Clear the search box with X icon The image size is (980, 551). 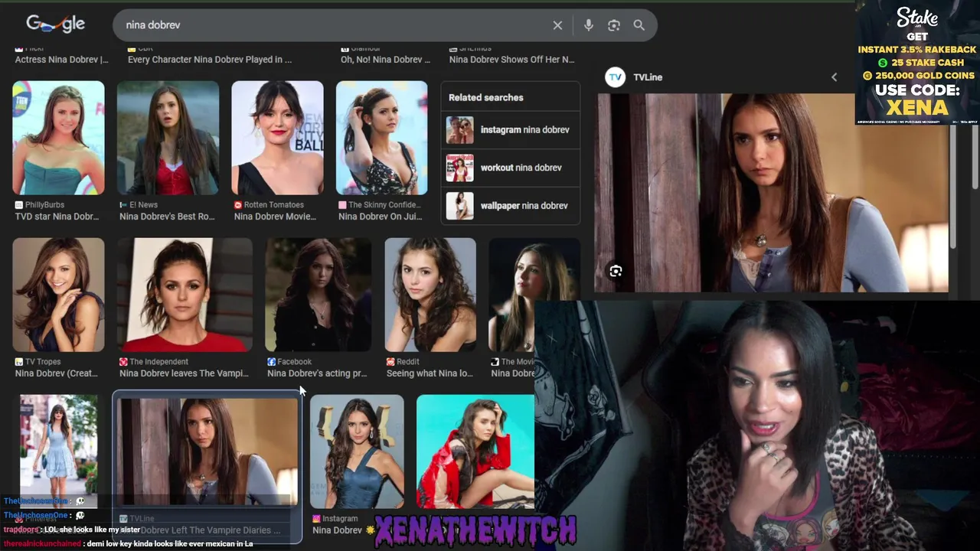(x=557, y=25)
